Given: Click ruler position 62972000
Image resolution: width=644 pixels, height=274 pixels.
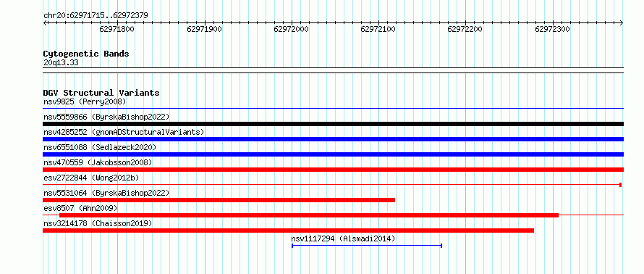Looking at the screenshot, I should [x=291, y=30].
